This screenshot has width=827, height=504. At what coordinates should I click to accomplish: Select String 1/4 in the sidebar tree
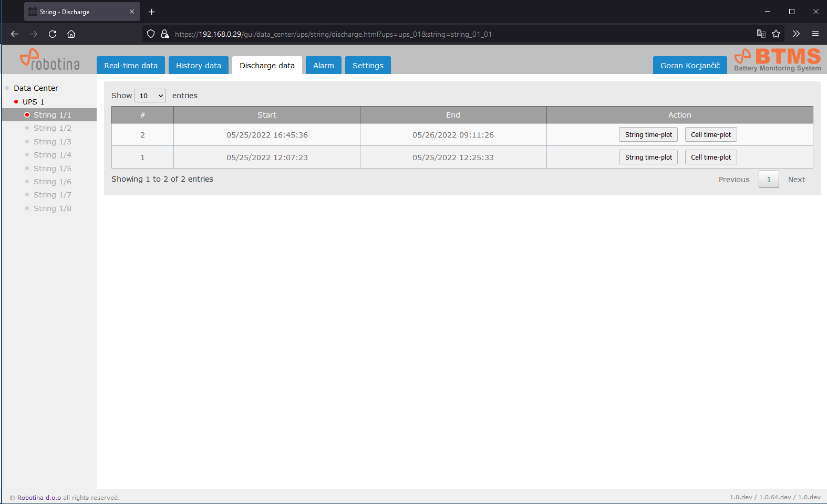tap(53, 155)
